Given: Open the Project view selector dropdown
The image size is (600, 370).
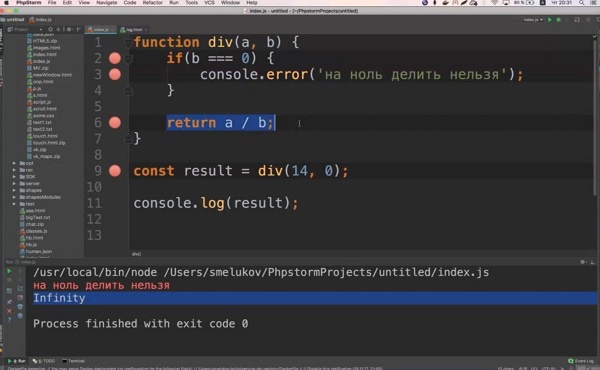Looking at the screenshot, I should (x=25, y=29).
